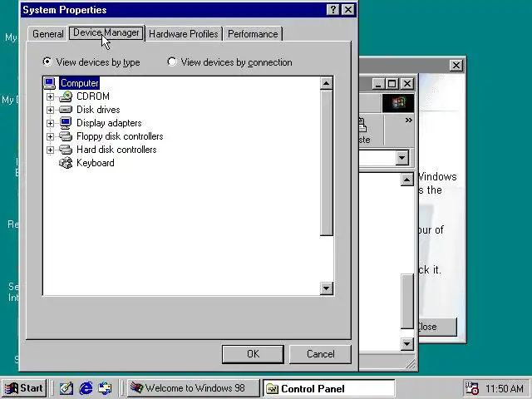Select the Disk drives label
532x399 pixels.
point(98,110)
